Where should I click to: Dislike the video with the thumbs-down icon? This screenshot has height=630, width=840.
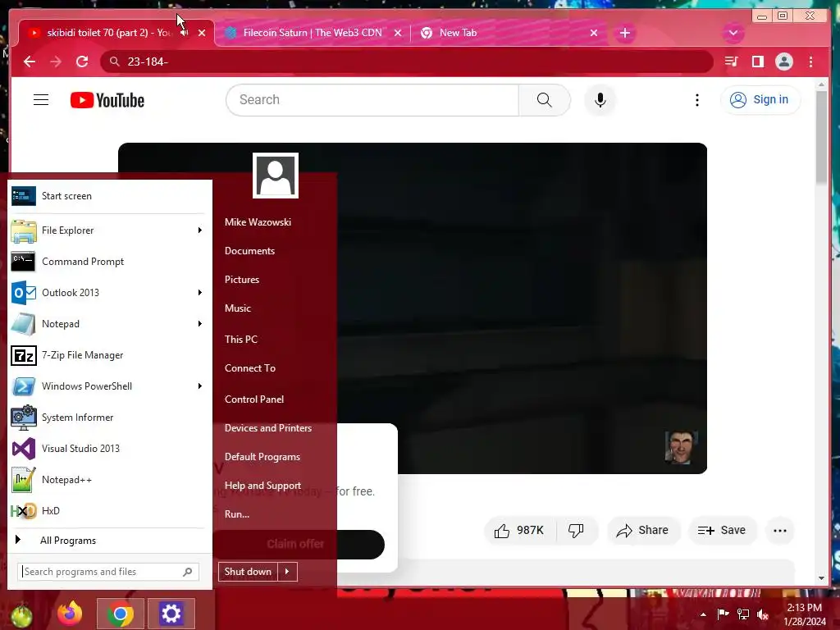pyautogui.click(x=577, y=531)
